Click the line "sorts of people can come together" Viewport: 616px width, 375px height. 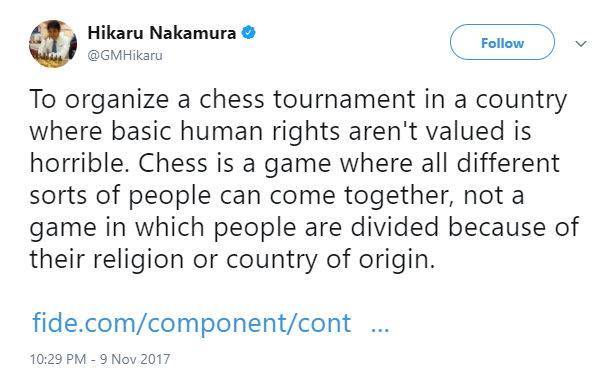click(x=239, y=195)
